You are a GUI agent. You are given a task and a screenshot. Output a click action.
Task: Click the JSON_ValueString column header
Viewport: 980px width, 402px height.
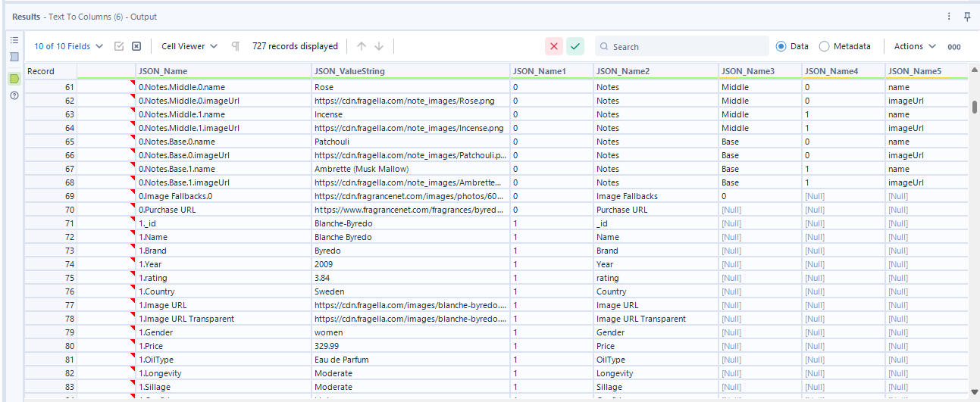click(x=411, y=71)
